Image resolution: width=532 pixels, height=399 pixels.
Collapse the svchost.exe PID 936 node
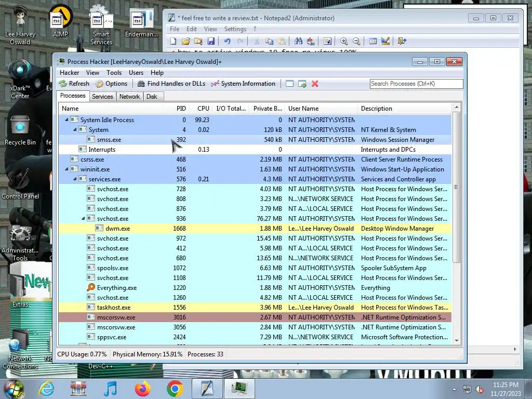83,219
